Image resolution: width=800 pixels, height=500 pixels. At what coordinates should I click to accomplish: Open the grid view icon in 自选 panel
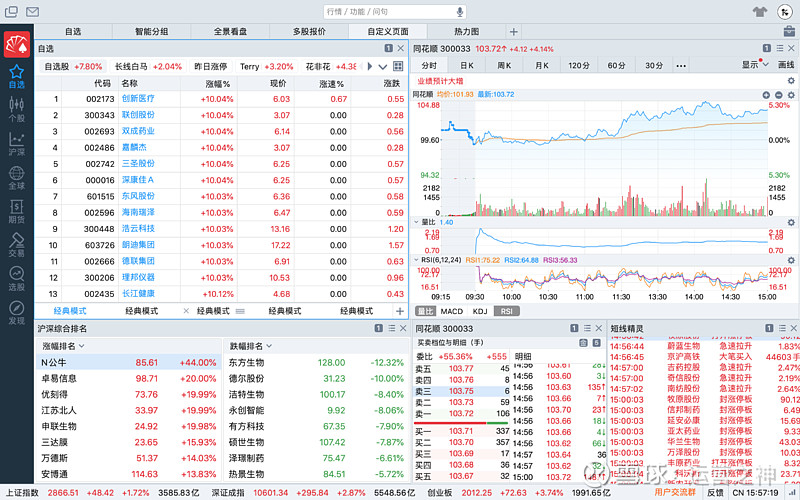[398, 66]
